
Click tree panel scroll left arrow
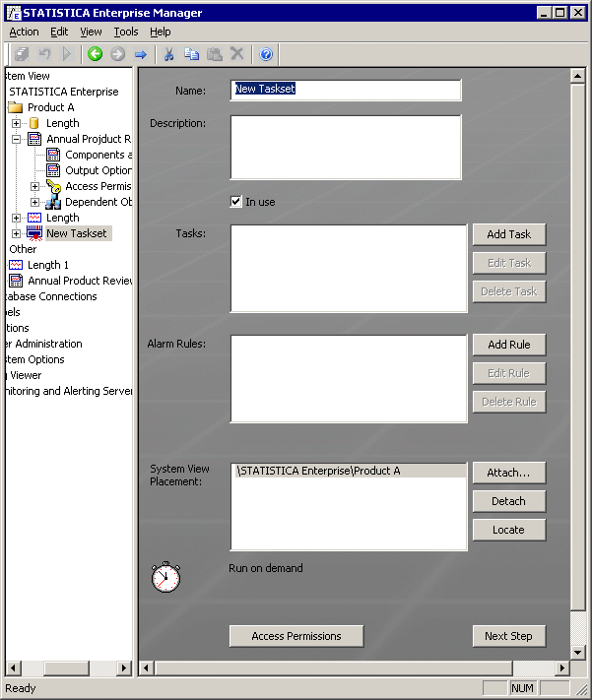(x=13, y=668)
